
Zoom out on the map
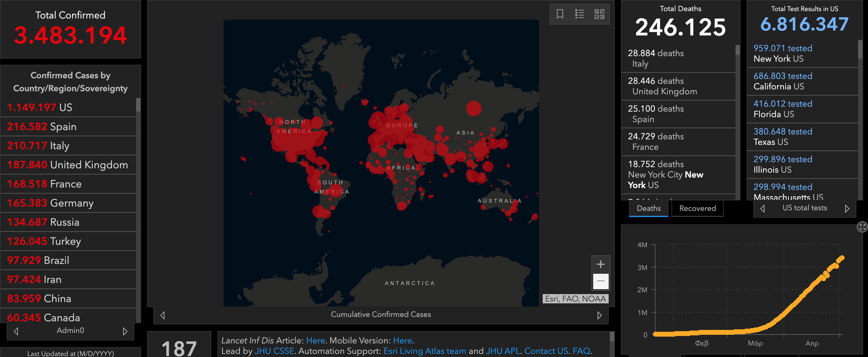(600, 281)
